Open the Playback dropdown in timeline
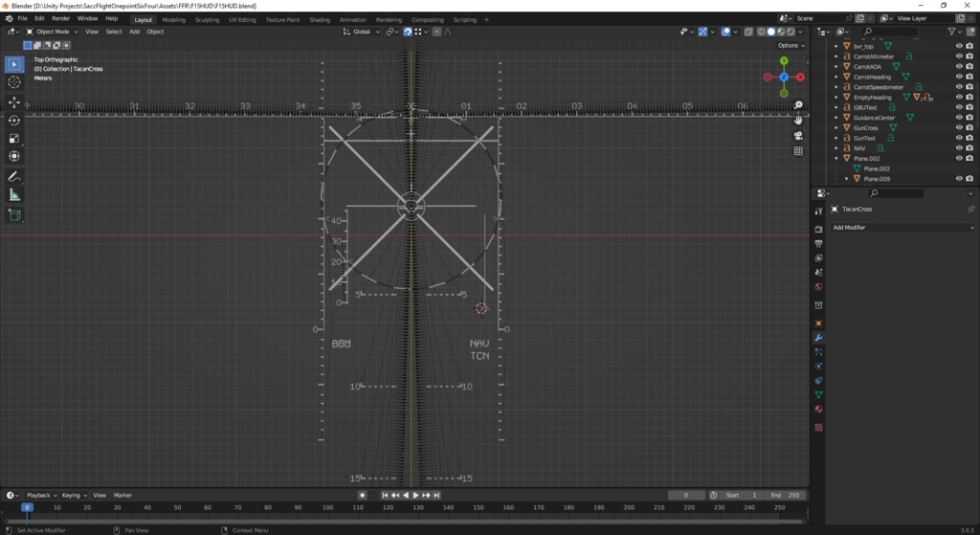This screenshot has height=535, width=980. point(41,495)
